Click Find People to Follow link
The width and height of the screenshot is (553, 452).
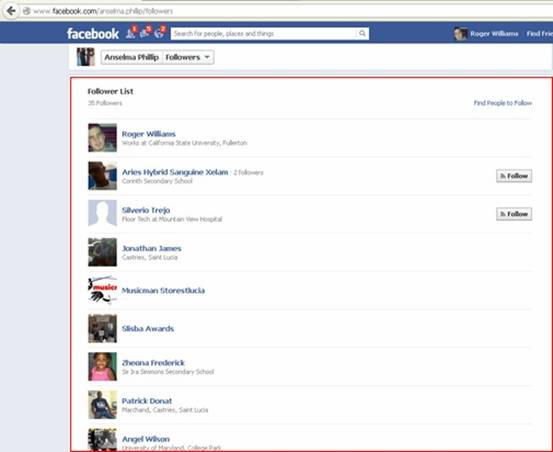[503, 103]
